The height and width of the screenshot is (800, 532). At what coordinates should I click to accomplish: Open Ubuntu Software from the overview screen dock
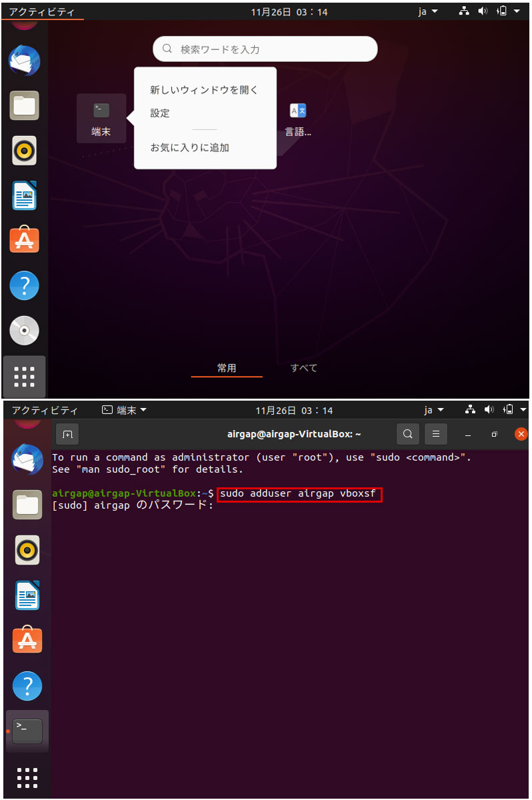[x=25, y=240]
